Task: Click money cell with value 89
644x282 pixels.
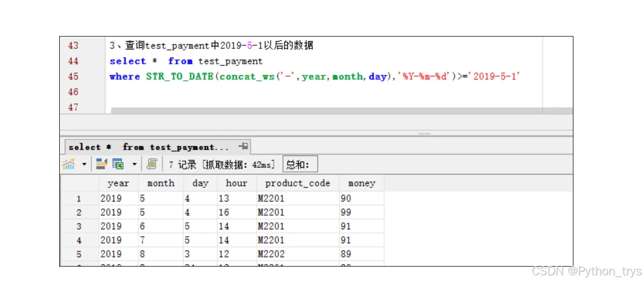Action: click(x=362, y=254)
